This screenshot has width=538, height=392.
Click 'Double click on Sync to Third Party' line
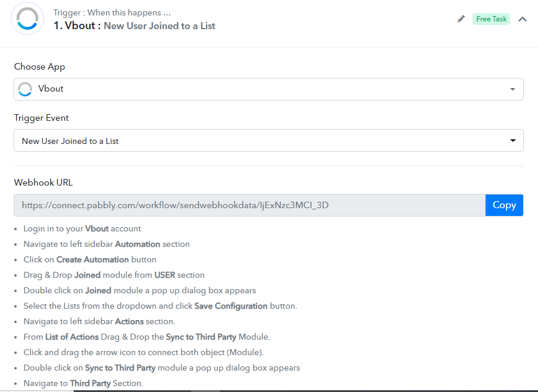(x=162, y=368)
